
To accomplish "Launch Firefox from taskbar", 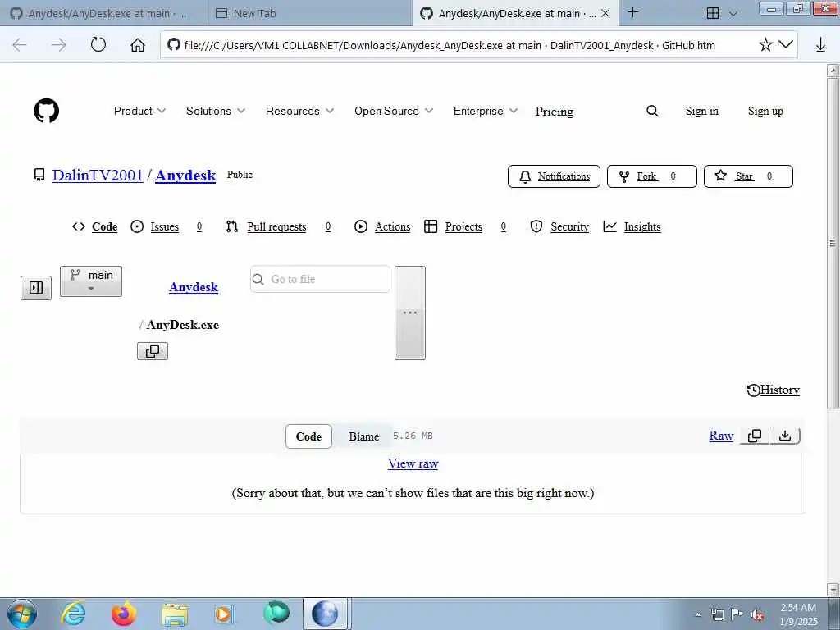I will [123, 614].
